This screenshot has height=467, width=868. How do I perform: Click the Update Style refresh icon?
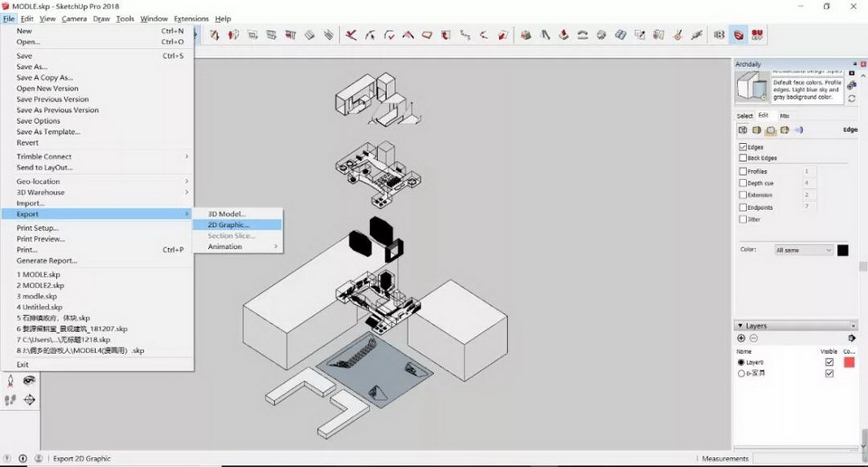852,99
